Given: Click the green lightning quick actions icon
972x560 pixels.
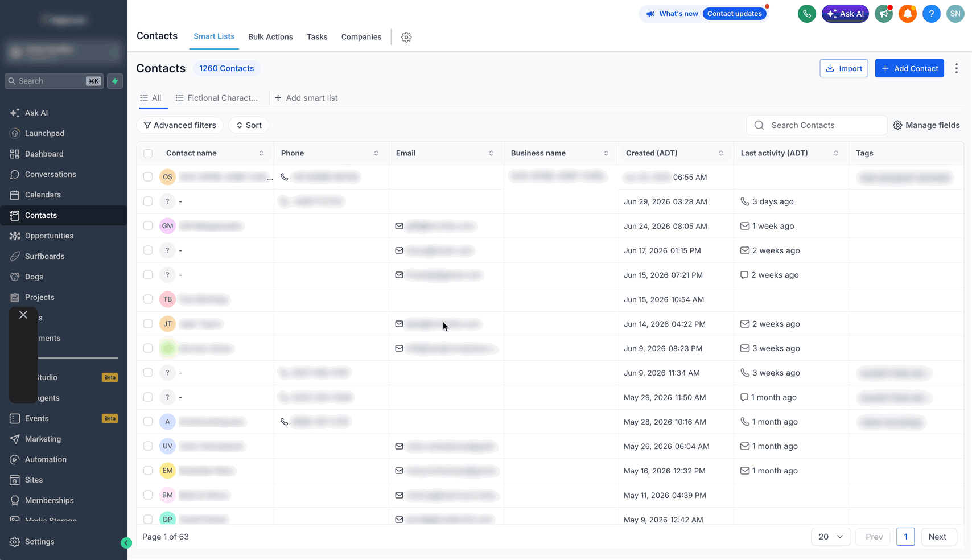Looking at the screenshot, I should pyautogui.click(x=115, y=81).
